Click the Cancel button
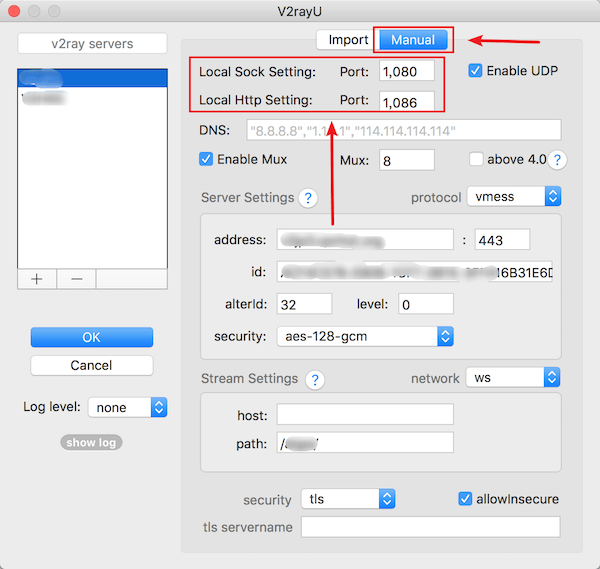The image size is (600, 569). 92,365
